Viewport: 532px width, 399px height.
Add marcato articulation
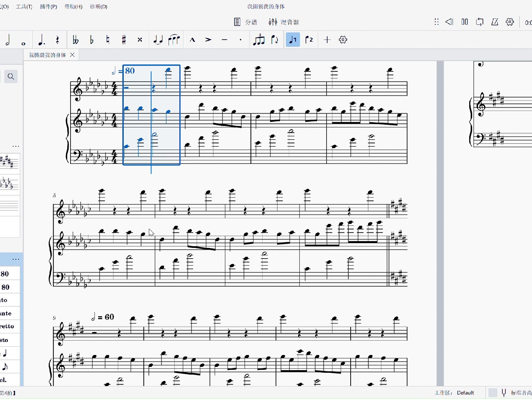pyautogui.click(x=192, y=40)
